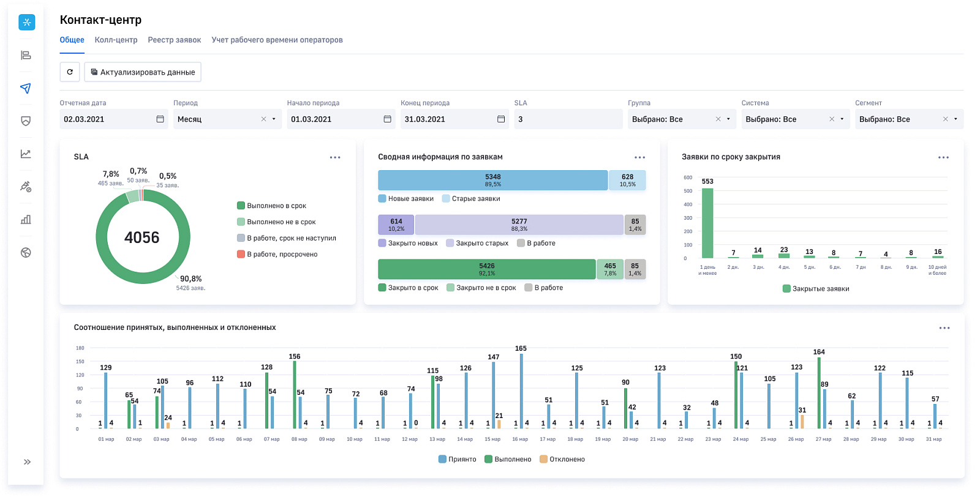Screen dimensions: 980x497
Task: Click the 465 closed late bar segment
Action: point(610,269)
